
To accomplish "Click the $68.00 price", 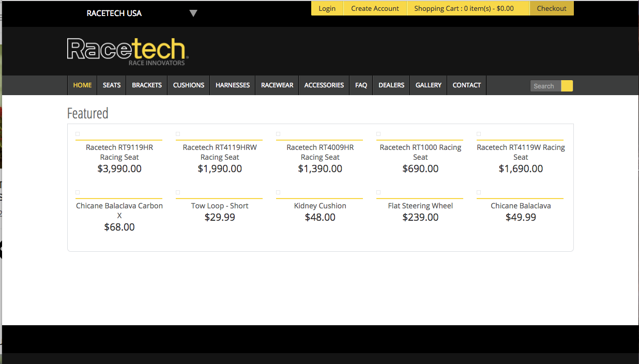I will [x=119, y=227].
